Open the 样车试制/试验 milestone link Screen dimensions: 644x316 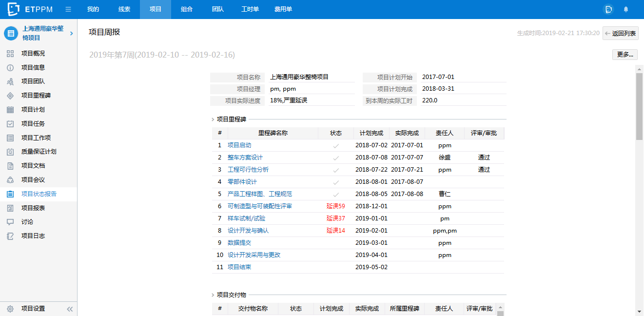pos(246,218)
